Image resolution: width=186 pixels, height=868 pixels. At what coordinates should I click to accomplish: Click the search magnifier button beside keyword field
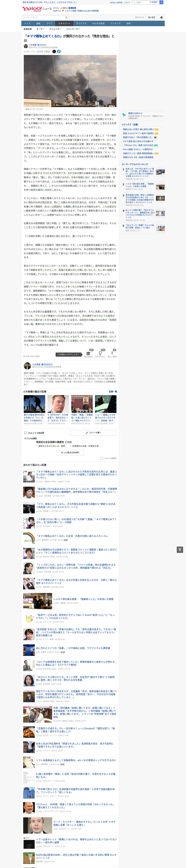click(66, 18)
